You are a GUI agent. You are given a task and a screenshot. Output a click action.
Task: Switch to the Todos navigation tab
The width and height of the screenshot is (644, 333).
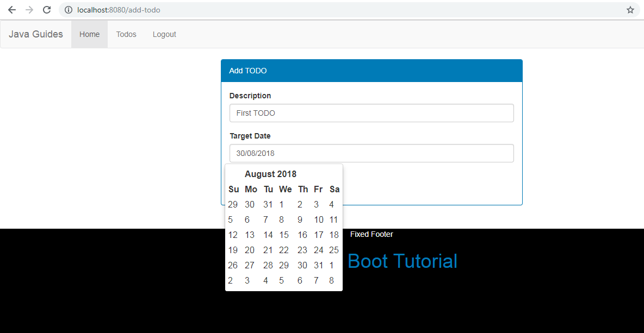tap(126, 34)
